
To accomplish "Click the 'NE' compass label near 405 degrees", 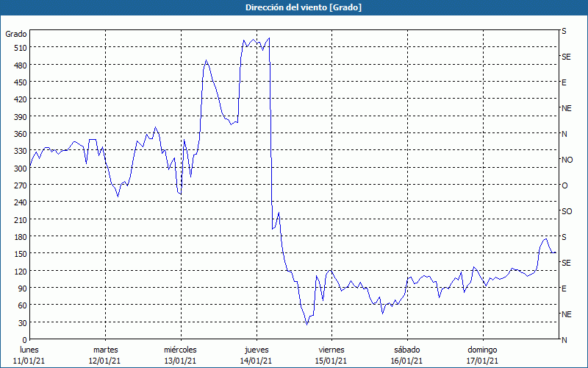I will [x=567, y=108].
